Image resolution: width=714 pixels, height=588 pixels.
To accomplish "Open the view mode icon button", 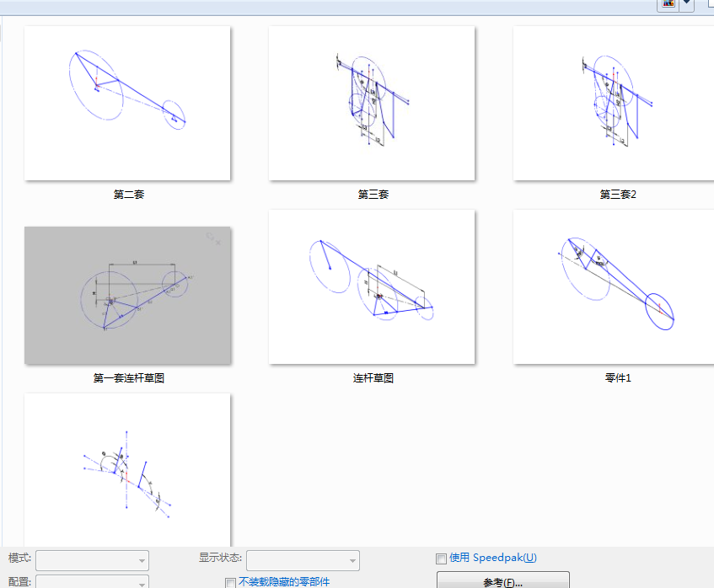I will (x=668, y=3).
